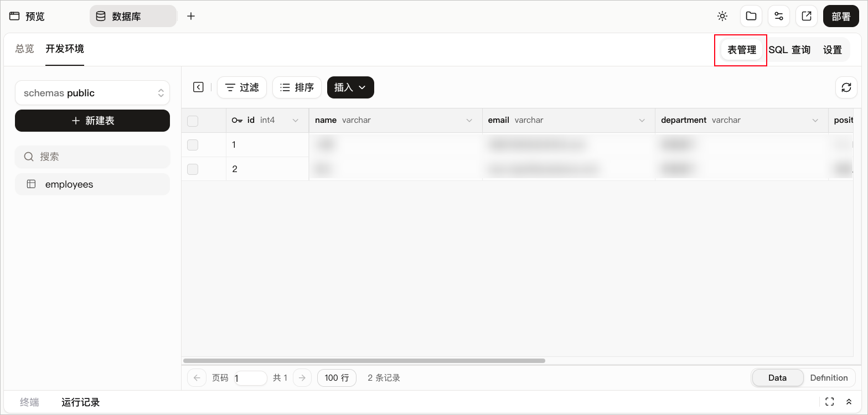Viewport: 868px width, 415px height.
Task: Open the email column header menu
Action: 642,121
